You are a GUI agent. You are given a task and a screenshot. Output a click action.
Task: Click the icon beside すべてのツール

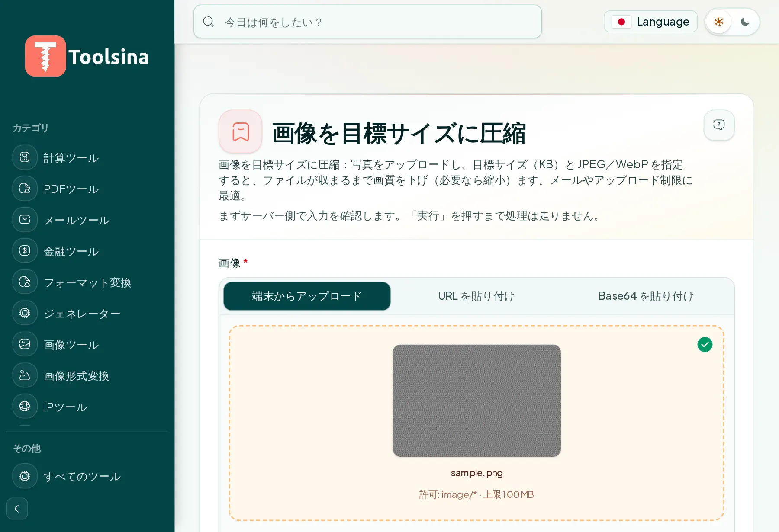25,476
